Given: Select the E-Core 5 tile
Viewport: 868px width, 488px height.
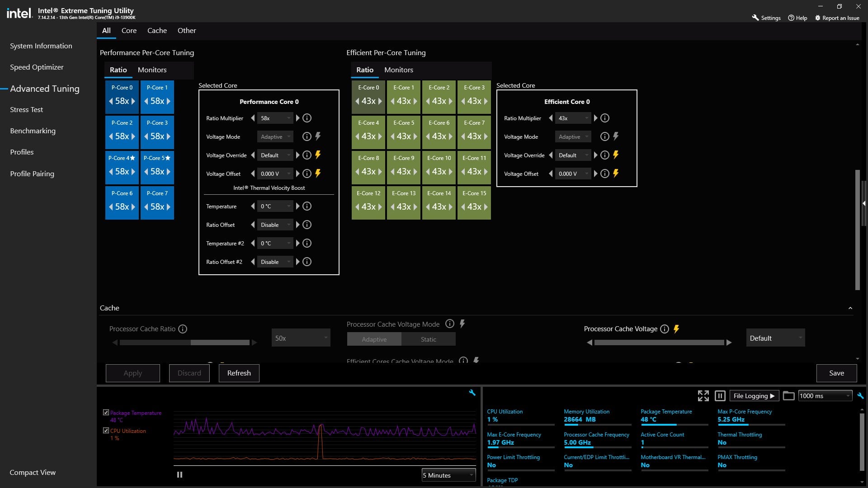Looking at the screenshot, I should [404, 132].
